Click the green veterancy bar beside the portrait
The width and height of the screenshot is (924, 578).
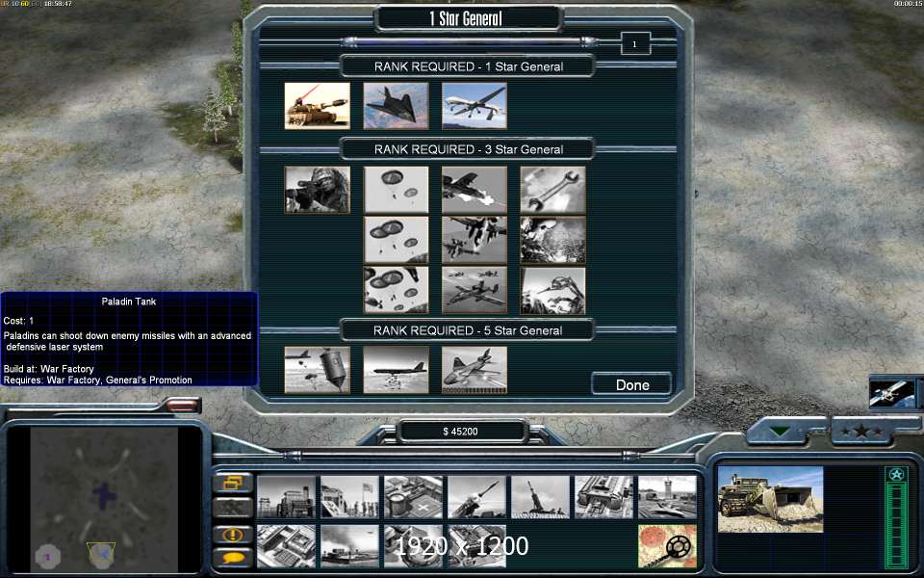pyautogui.click(x=896, y=518)
